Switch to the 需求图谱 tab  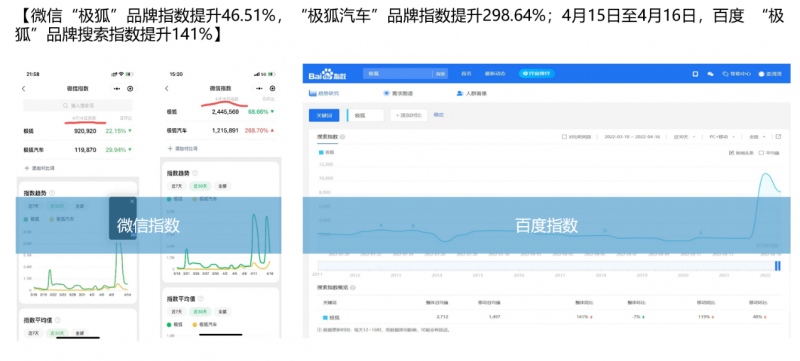click(x=398, y=93)
